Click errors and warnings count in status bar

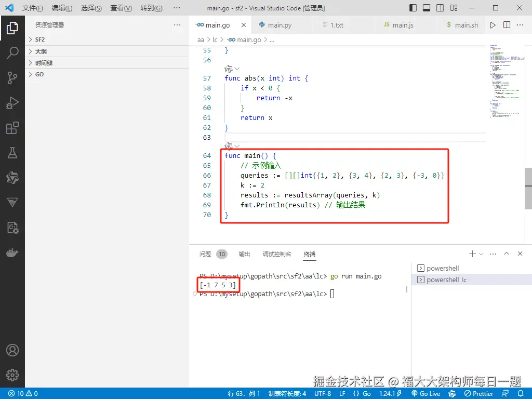point(23,393)
